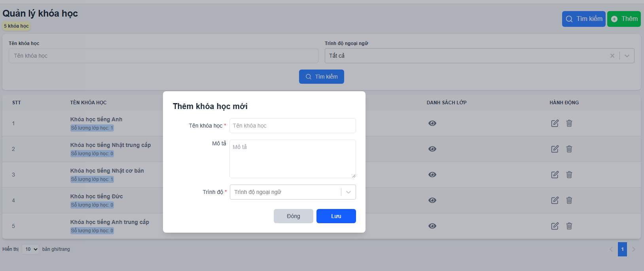Viewport: 644px width, 271px height.
Task: Open class list eye icon for row 5
Action: point(432,226)
